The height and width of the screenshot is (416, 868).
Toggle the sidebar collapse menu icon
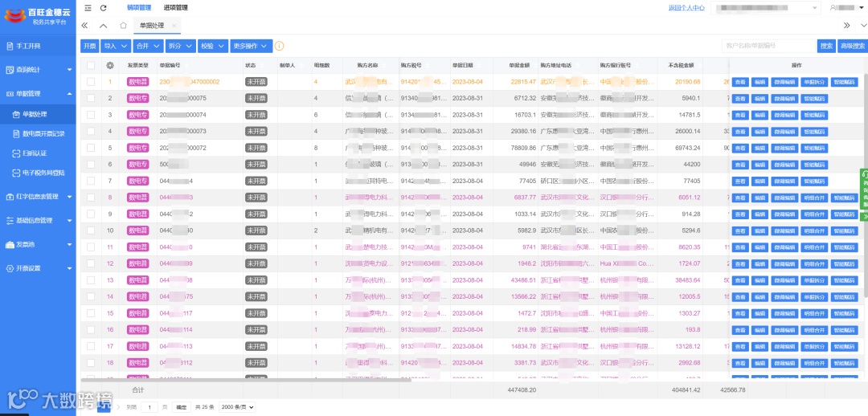[88, 8]
